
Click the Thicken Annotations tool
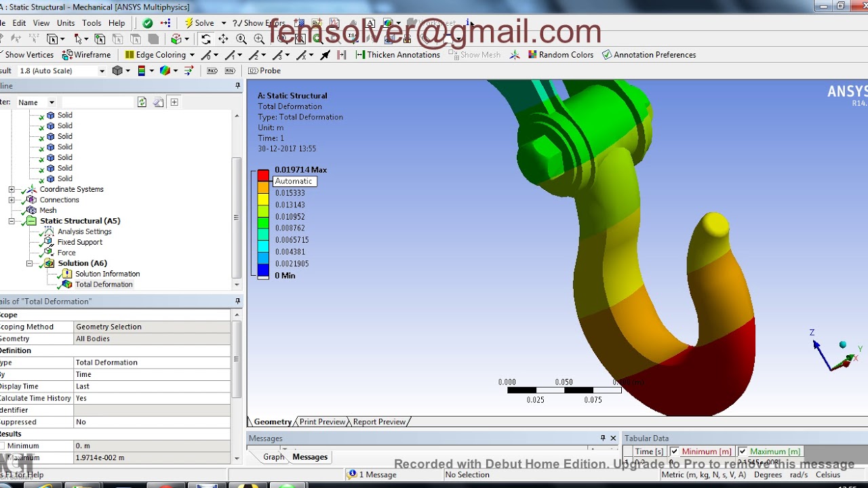point(397,55)
